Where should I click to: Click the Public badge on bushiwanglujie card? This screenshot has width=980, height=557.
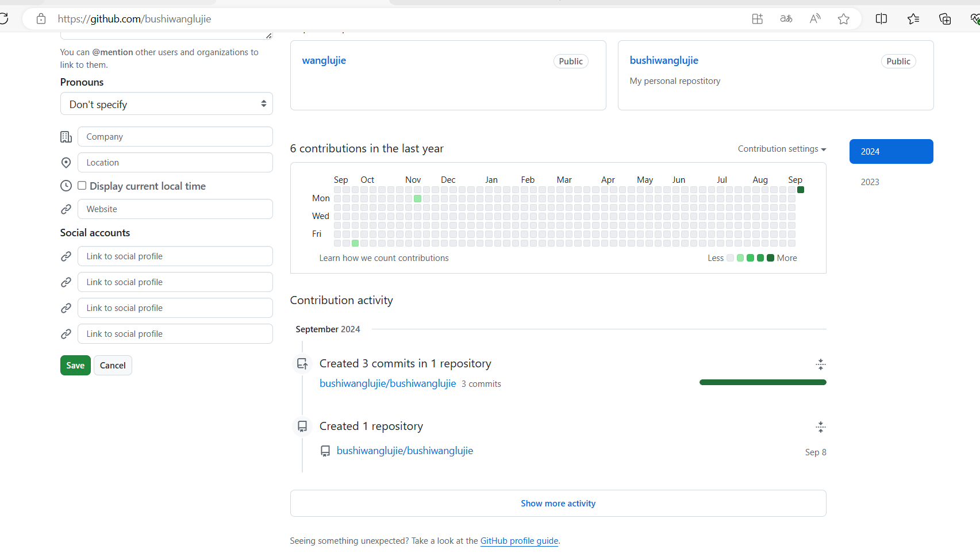[898, 62]
